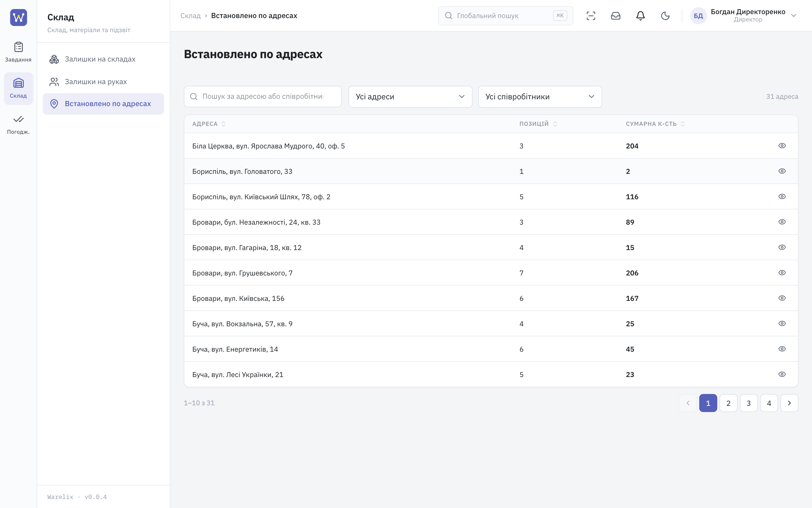Open the Усі адреси dropdown
Screen dimensions: 812x508
[x=410, y=97]
